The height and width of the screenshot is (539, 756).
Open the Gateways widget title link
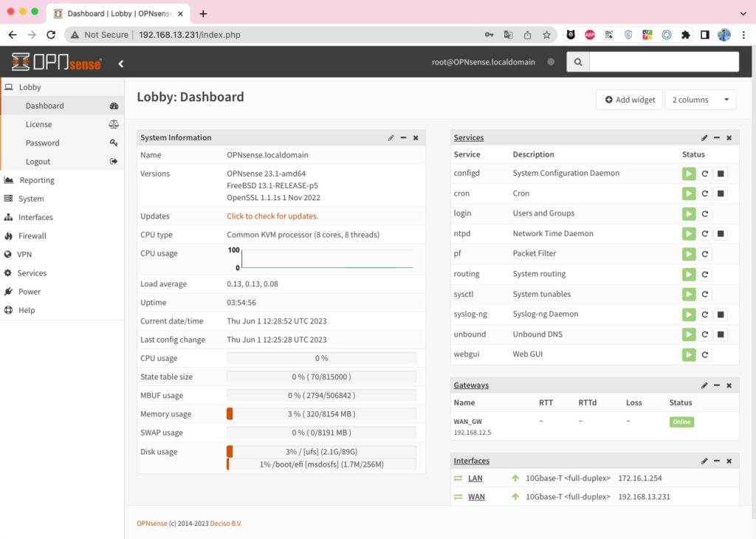471,385
